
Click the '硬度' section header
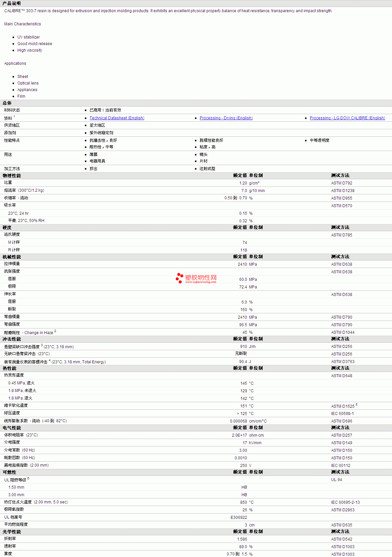[x=7, y=228]
